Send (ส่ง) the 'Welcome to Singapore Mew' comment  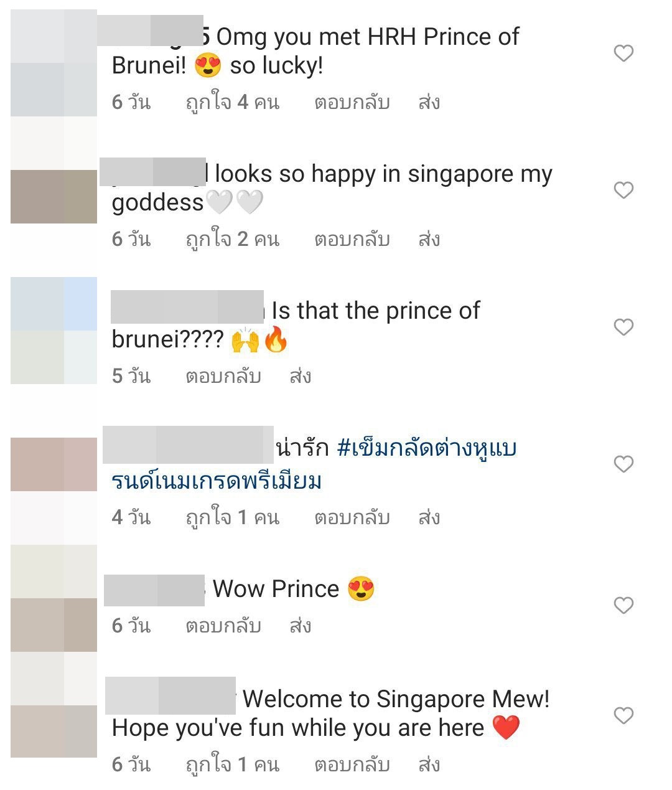[429, 764]
